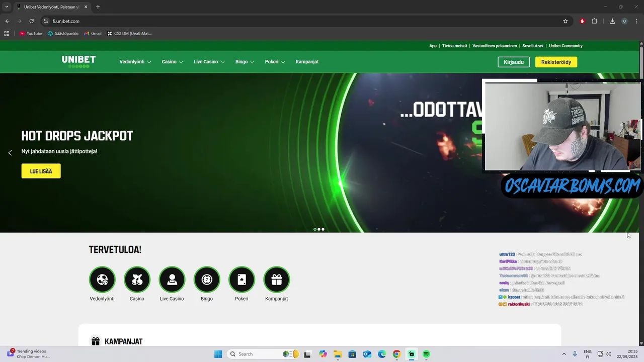Open the Vedonlyönti football round icon

(x=102, y=280)
